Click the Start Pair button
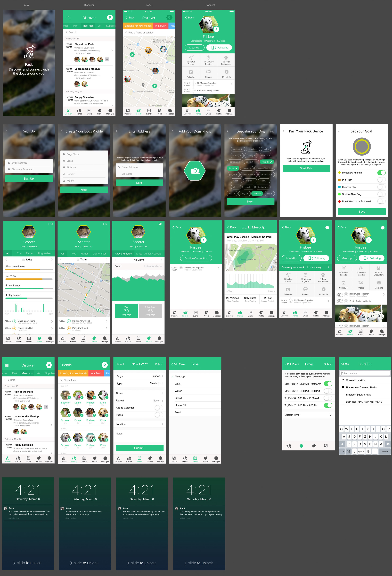392x576 pixels. pyautogui.click(x=306, y=168)
